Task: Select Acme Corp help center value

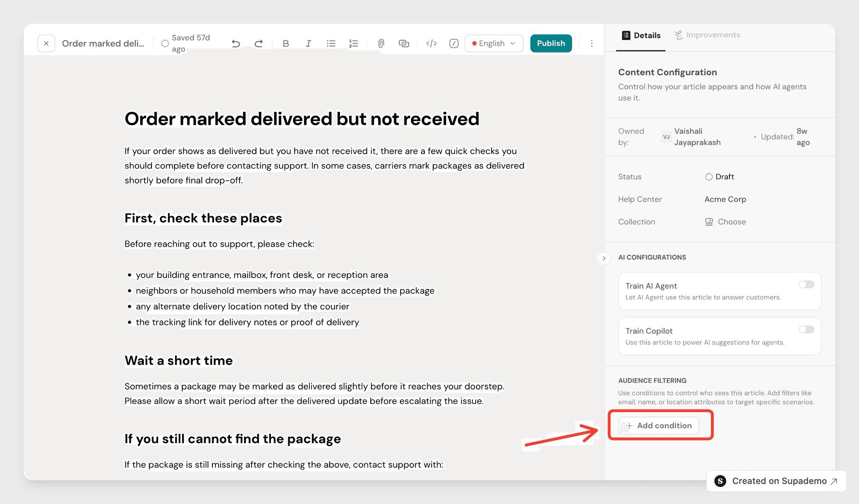Action: point(725,199)
